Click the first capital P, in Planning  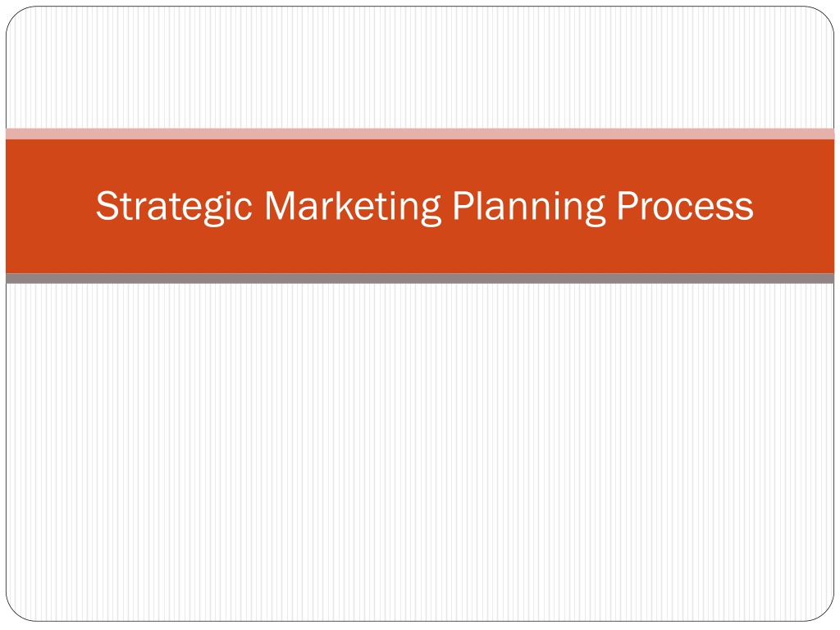click(x=463, y=206)
